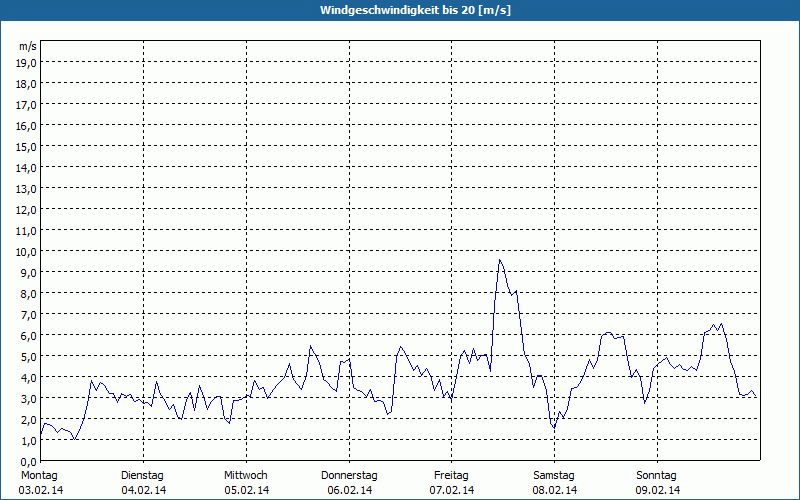Select the 8,0 y-axis label
800x500 pixels.
pyautogui.click(x=29, y=294)
